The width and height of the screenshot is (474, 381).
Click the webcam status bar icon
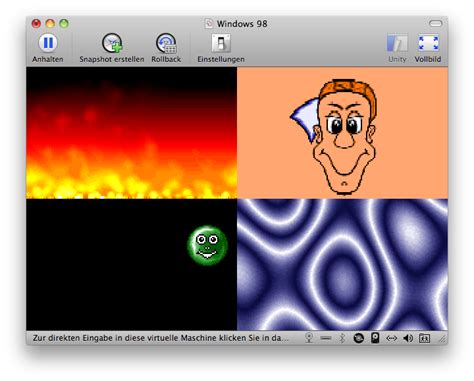309,338
